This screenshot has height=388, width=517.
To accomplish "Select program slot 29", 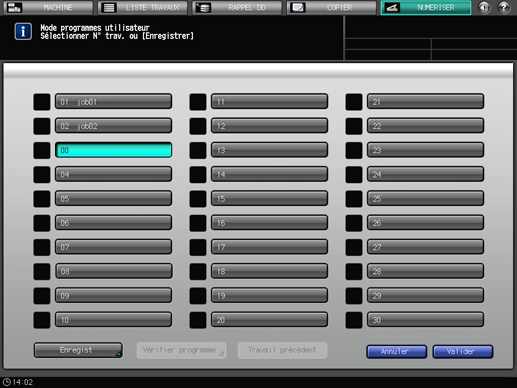I will [425, 295].
